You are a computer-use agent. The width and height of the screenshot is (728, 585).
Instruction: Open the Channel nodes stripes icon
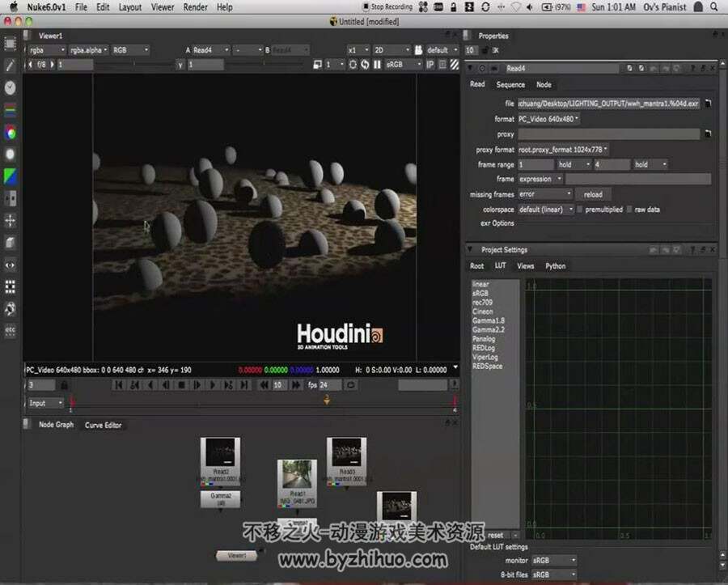(11, 110)
